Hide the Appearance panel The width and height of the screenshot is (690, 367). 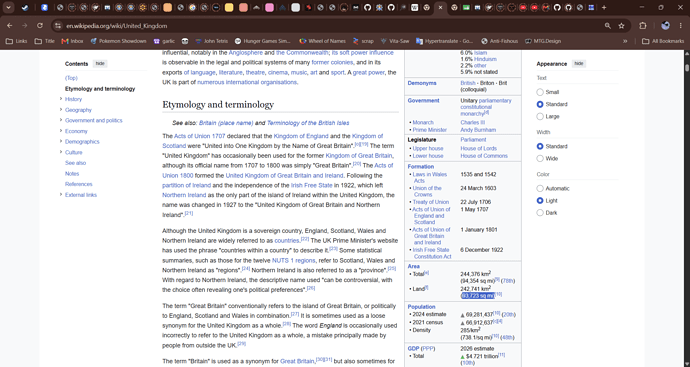click(x=579, y=63)
